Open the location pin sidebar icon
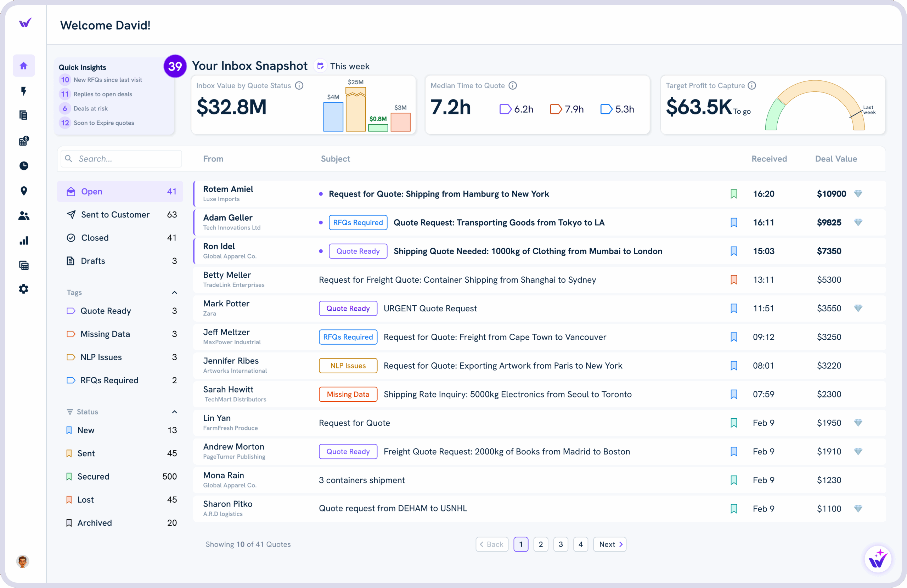The width and height of the screenshot is (907, 588). click(x=24, y=191)
